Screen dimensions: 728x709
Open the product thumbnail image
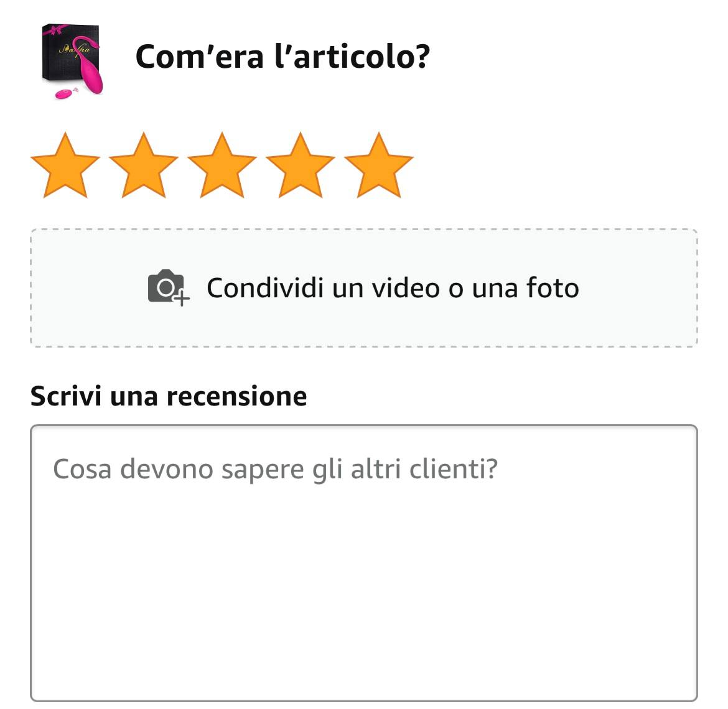[x=72, y=61]
